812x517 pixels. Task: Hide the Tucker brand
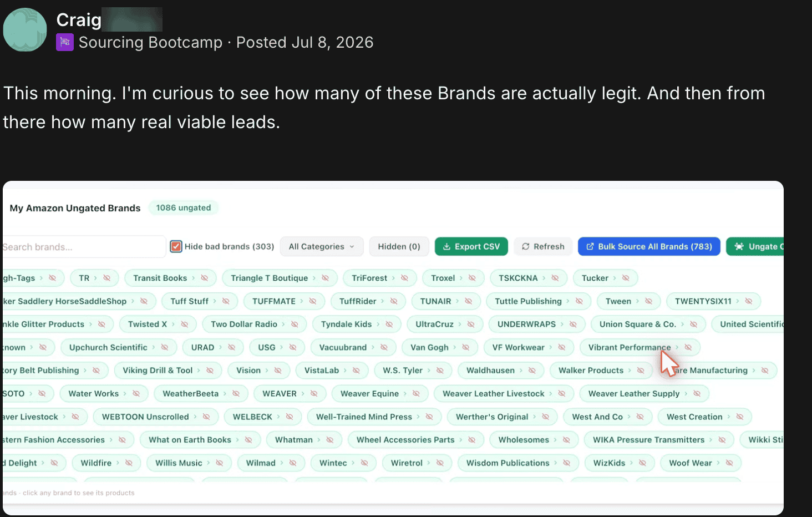click(x=626, y=278)
